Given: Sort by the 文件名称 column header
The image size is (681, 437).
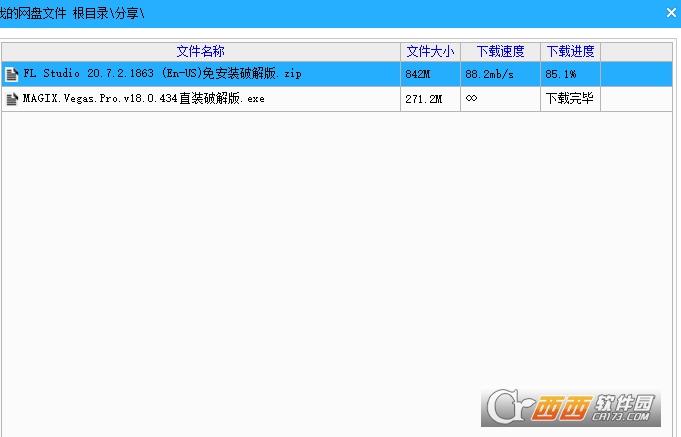Looking at the screenshot, I should point(201,52).
